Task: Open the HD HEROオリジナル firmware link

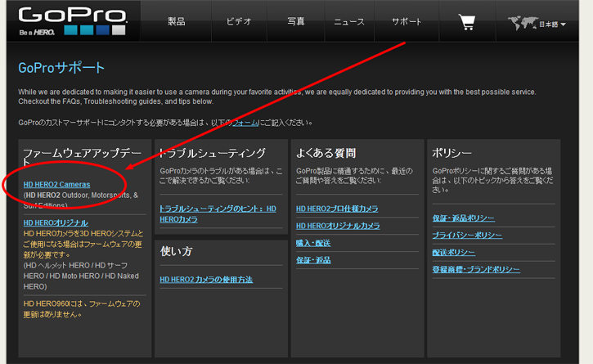Action: (x=56, y=222)
